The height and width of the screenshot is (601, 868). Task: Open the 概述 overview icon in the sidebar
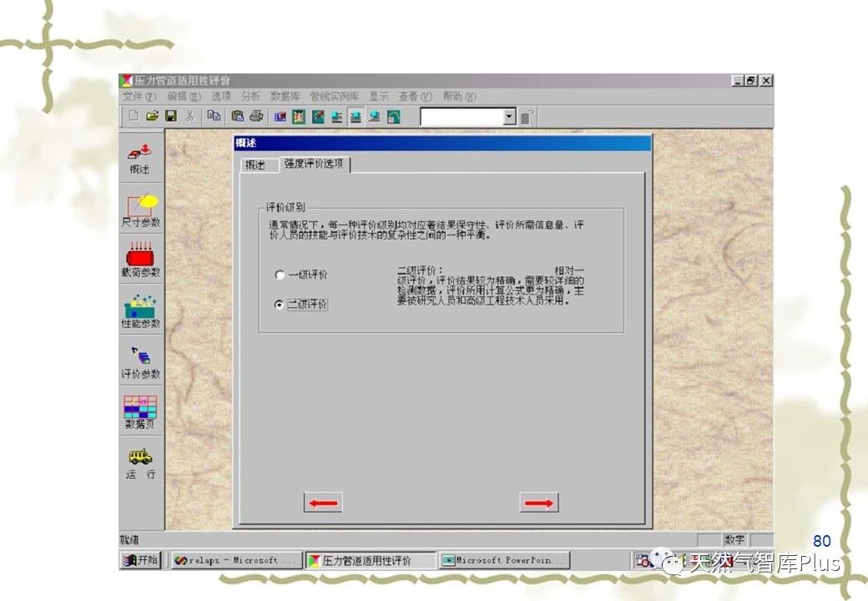point(140,158)
